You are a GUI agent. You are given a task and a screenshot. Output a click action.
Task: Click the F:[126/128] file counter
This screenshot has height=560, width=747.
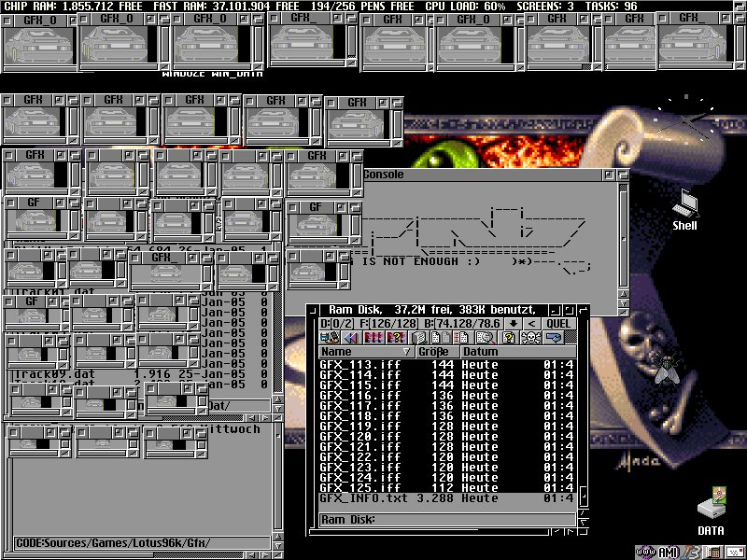388,324
